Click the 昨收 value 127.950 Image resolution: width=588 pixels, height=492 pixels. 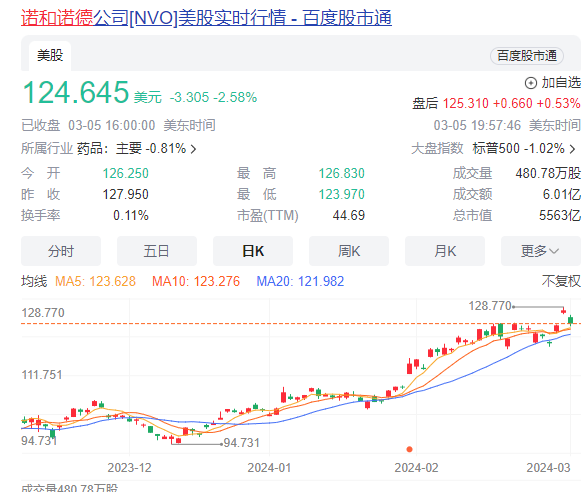click(x=126, y=194)
